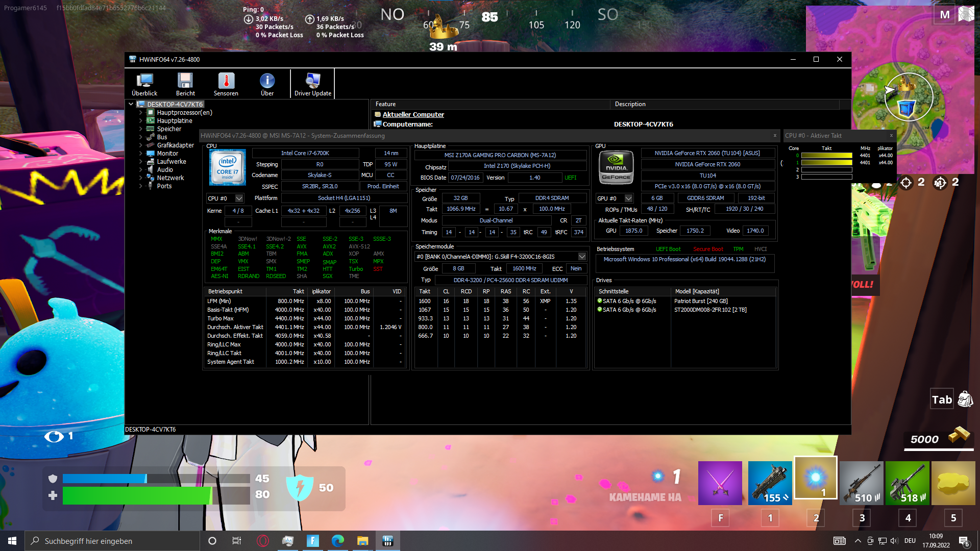Launch Driver Update from the toolbar

[313, 84]
